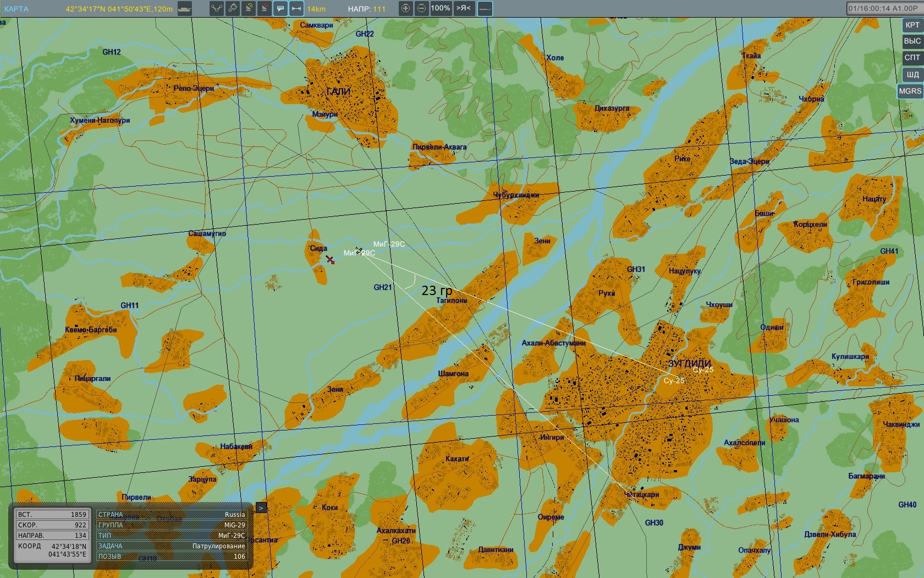This screenshot has height=578, width=924.
Task: Click the Квемо-Баргеби town label
Action: click(91, 330)
